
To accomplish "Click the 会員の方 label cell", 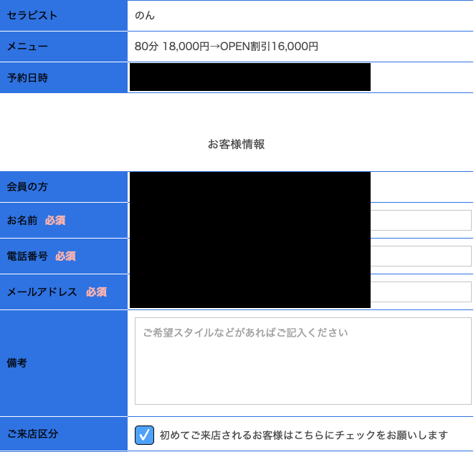I will (64, 186).
